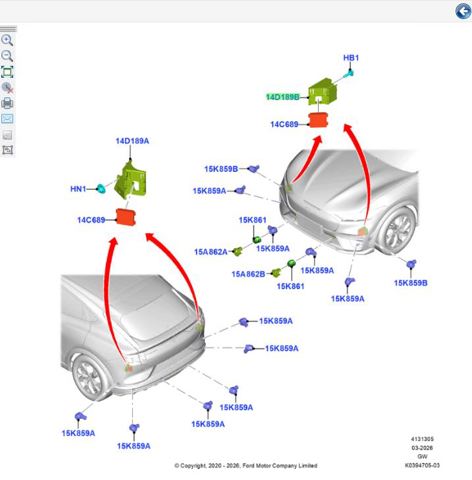Click the zoom in magnifier icon
The width and height of the screenshot is (472, 480).
(7, 40)
